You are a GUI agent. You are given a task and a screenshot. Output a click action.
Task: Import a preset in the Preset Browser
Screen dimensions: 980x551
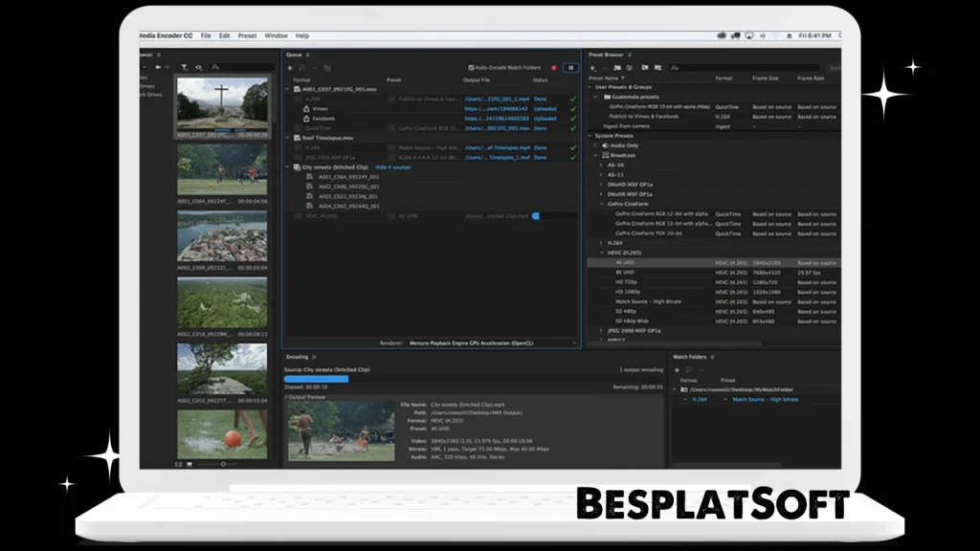(x=645, y=68)
